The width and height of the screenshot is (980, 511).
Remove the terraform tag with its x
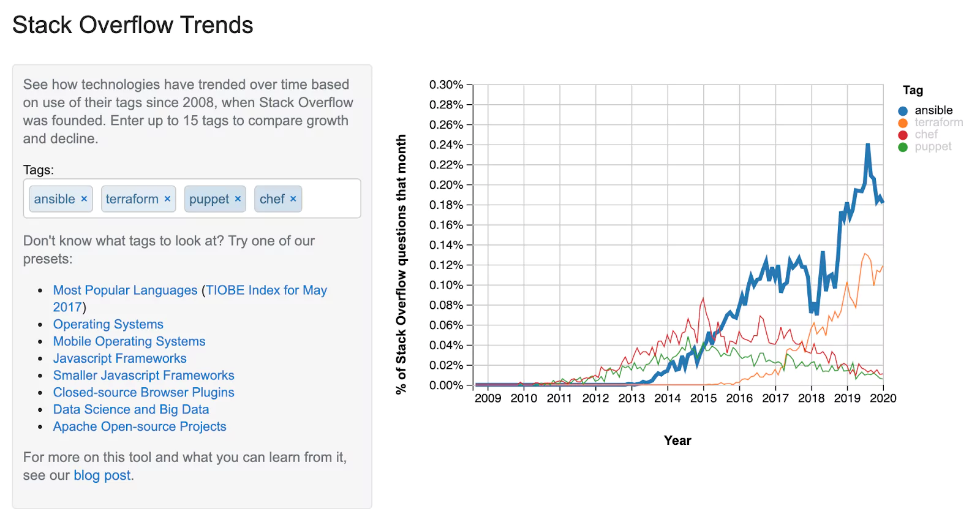(x=167, y=199)
